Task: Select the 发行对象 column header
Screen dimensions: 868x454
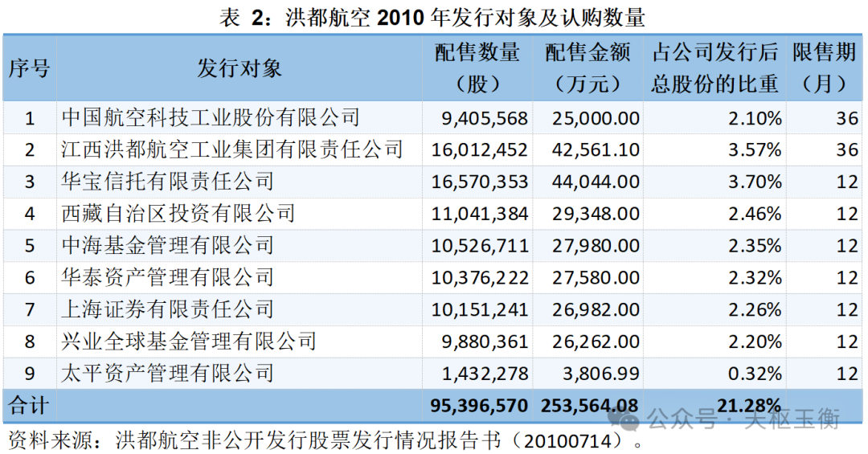Action: point(239,68)
